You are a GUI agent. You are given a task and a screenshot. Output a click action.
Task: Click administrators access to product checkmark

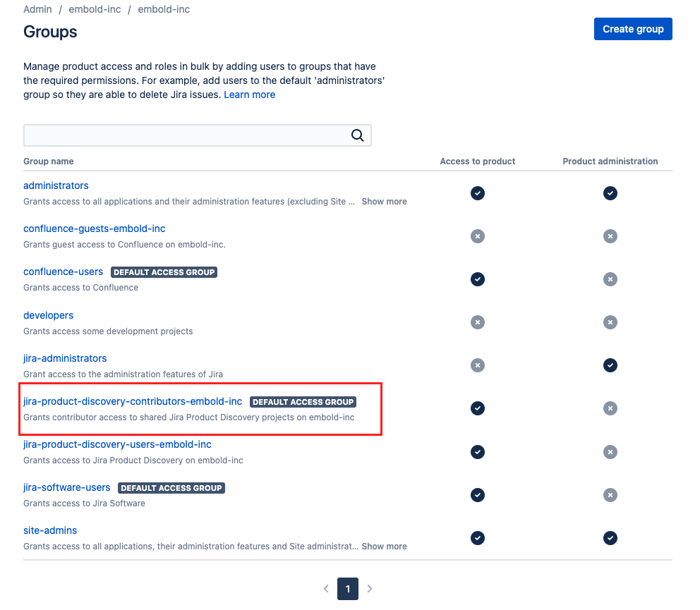[477, 193]
